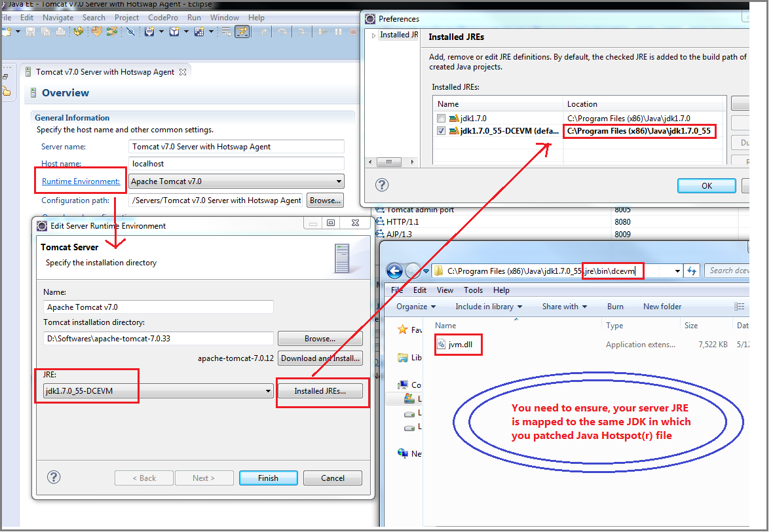The height and width of the screenshot is (532, 773).
Task: Click the New Java Package toolbar icon
Action: coord(174,31)
